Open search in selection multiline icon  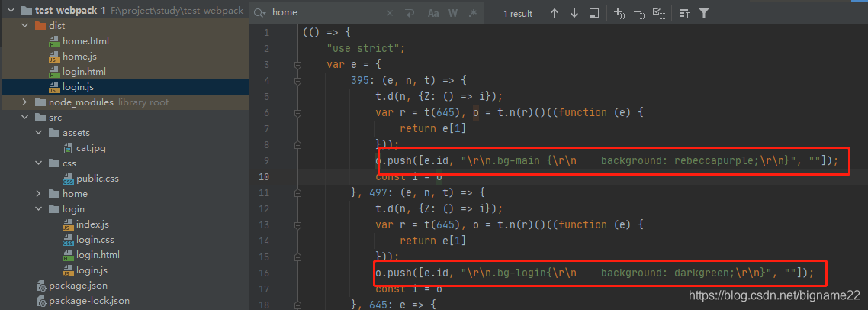[684, 13]
